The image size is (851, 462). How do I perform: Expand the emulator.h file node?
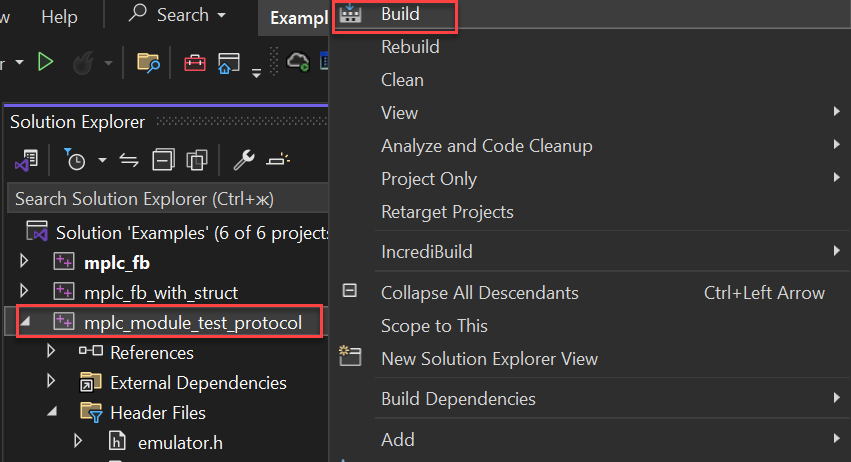78,440
